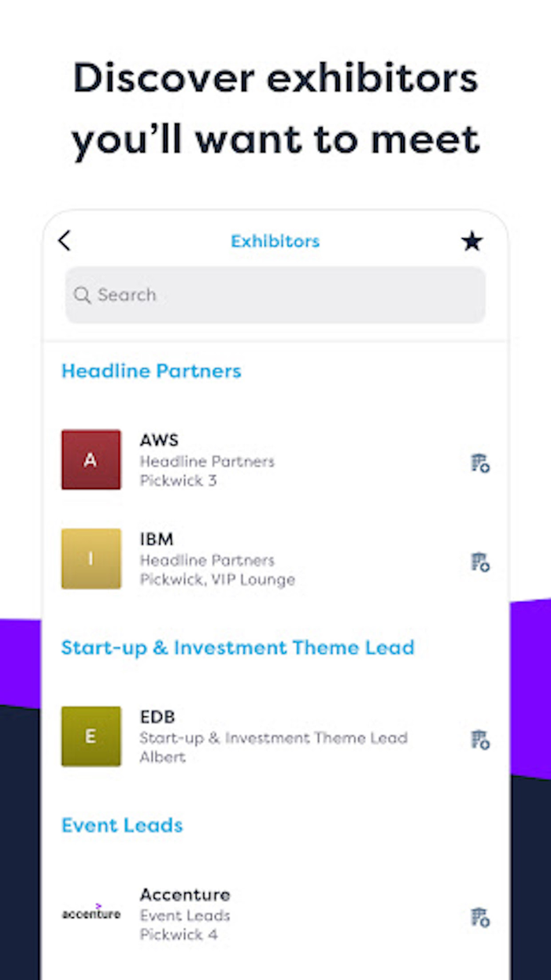
Task: Add Accenture booth to your list
Action: coord(480,917)
